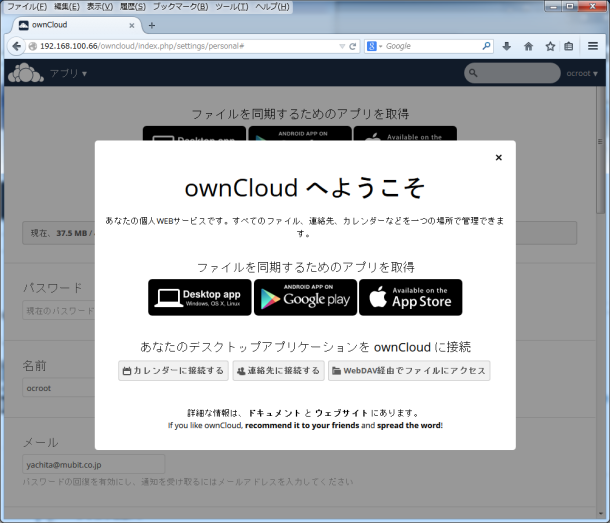Open the Google Play badge in dialog
The image size is (610, 523).
tap(305, 297)
